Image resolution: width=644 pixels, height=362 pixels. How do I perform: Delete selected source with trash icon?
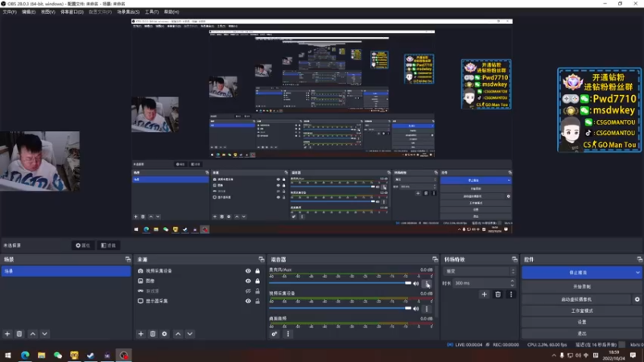click(x=153, y=334)
